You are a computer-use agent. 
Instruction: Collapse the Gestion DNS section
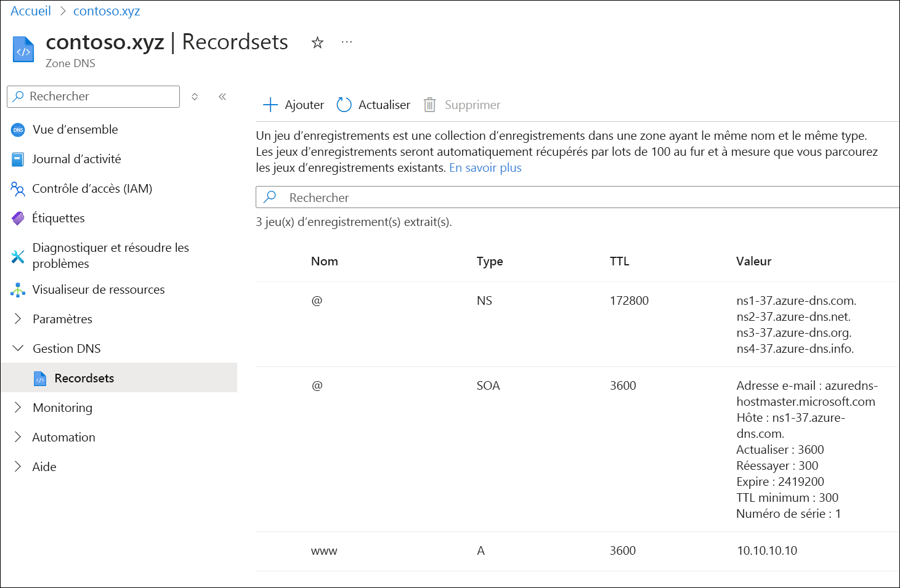(18, 348)
